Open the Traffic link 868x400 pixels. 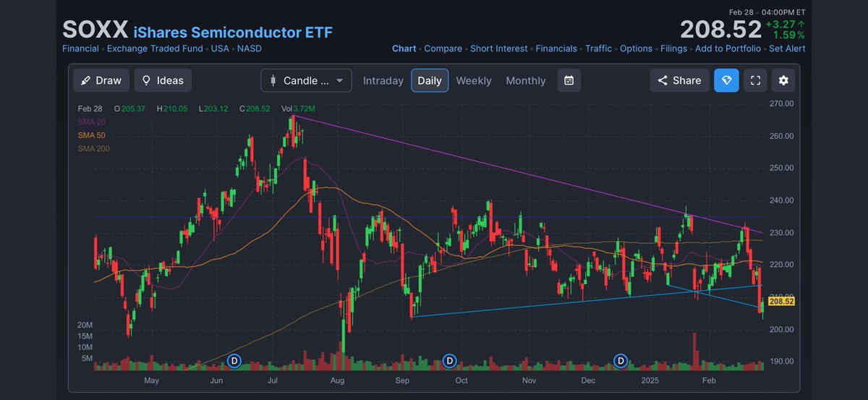pos(598,48)
